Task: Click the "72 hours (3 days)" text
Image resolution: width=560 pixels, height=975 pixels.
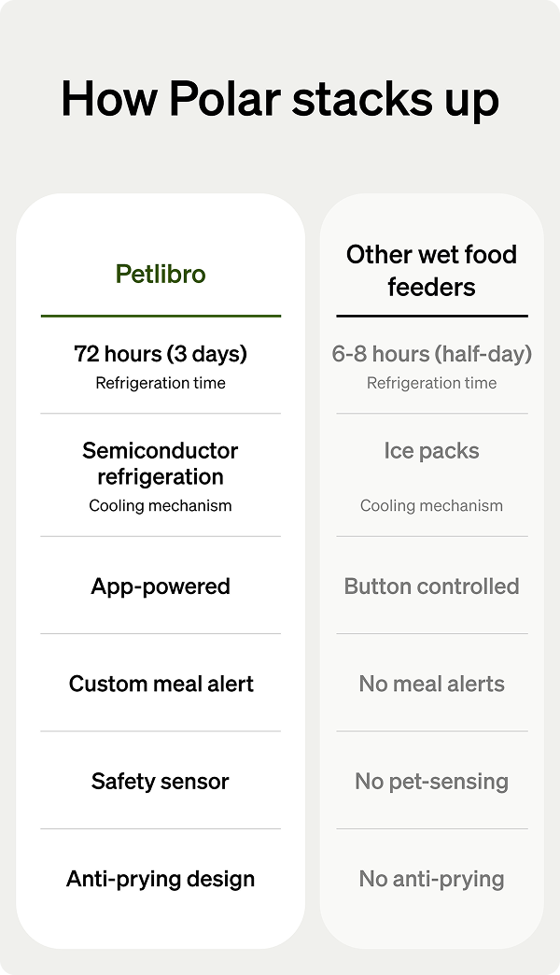Action: point(161,354)
